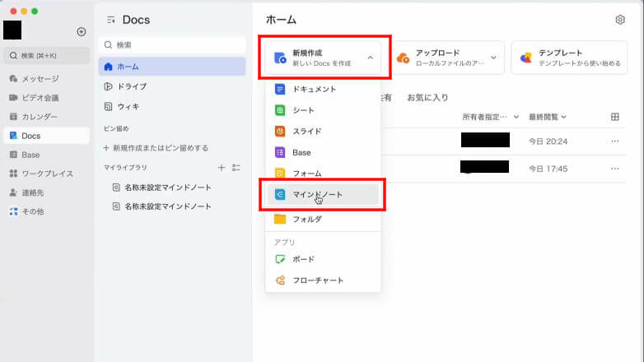644x362 pixels.
Task: Switch to the お気に入り tab
Action: pyautogui.click(x=427, y=98)
